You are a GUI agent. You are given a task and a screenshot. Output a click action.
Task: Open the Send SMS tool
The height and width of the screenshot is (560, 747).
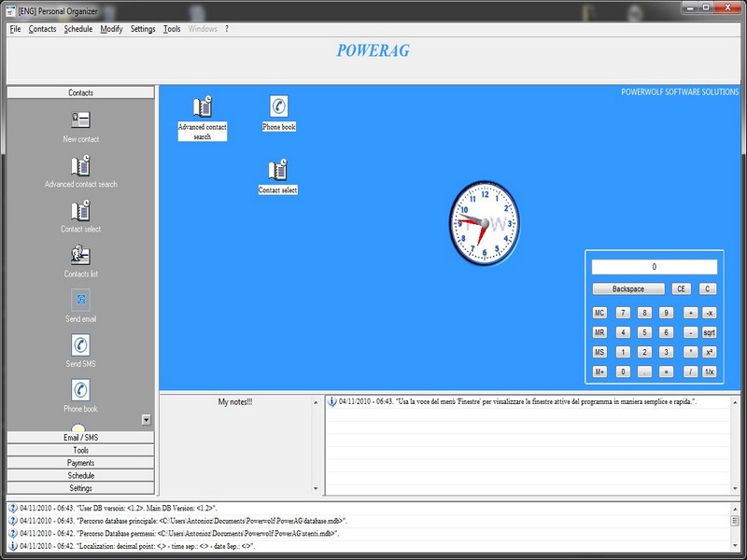pos(80,345)
